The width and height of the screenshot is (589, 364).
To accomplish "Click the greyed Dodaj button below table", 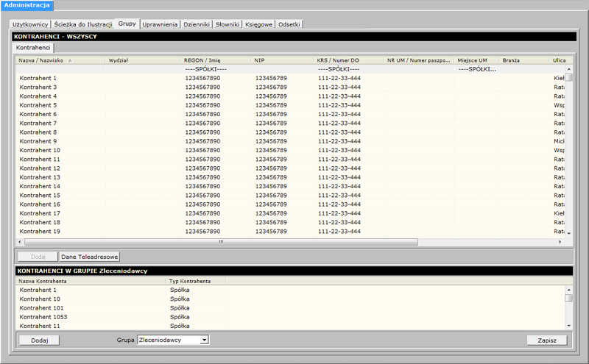I will 38,257.
